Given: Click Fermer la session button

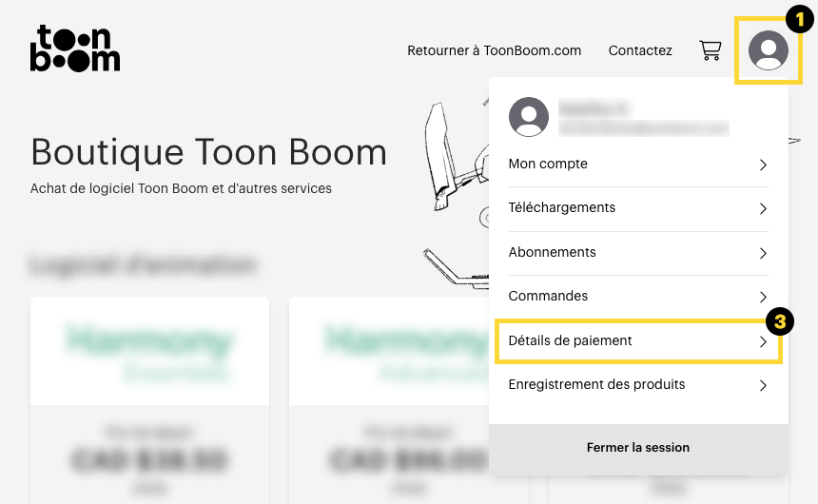Looking at the screenshot, I should pos(638,448).
